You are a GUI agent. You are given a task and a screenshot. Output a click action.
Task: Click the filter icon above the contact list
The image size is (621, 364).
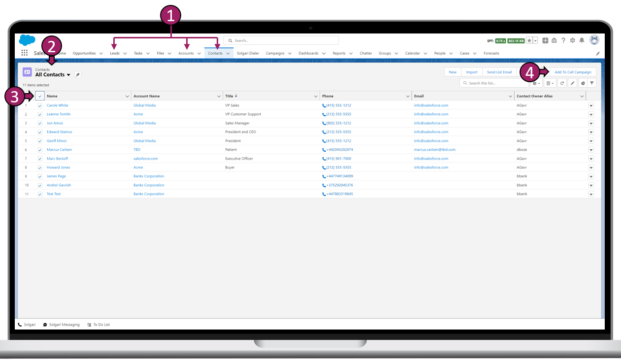coord(591,83)
